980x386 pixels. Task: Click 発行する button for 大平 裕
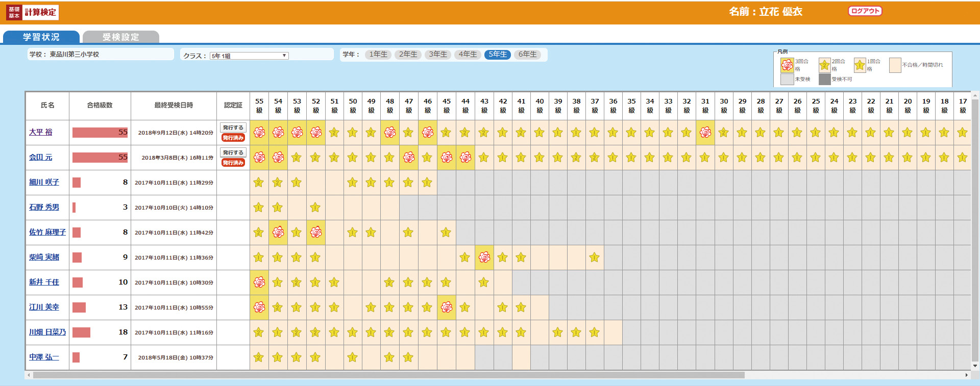233,127
